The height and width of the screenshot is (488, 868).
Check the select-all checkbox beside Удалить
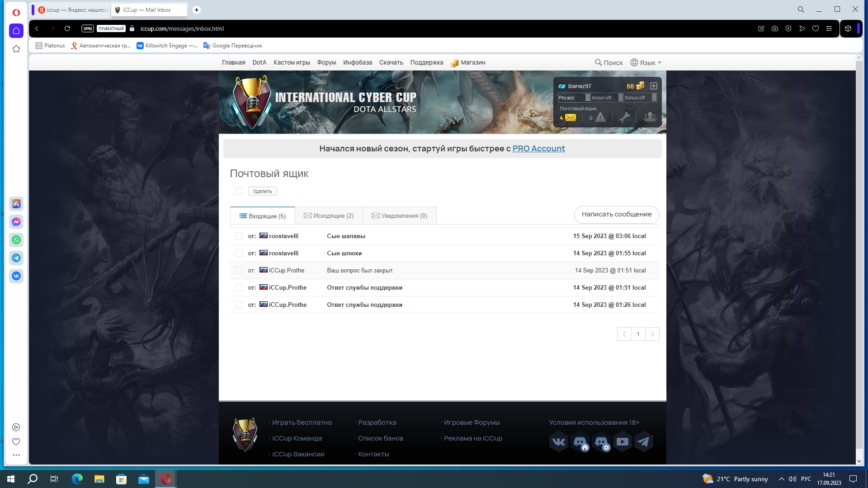[239, 191]
